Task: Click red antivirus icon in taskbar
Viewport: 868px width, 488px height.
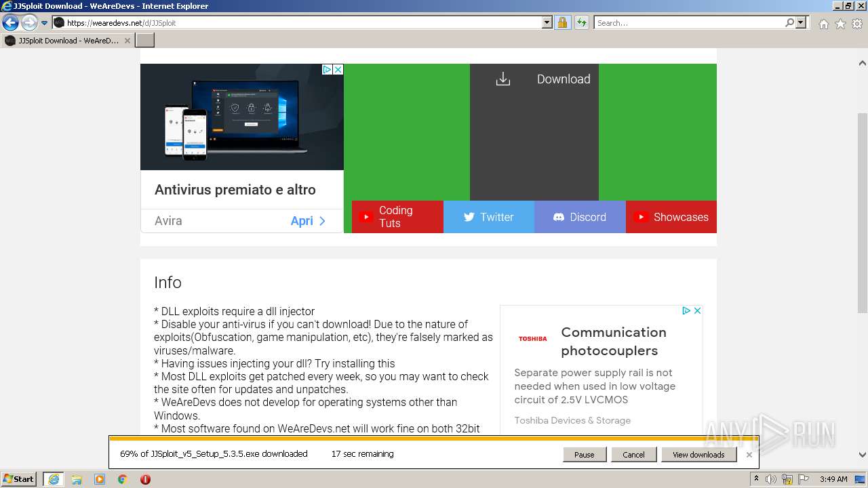Action: (x=145, y=479)
